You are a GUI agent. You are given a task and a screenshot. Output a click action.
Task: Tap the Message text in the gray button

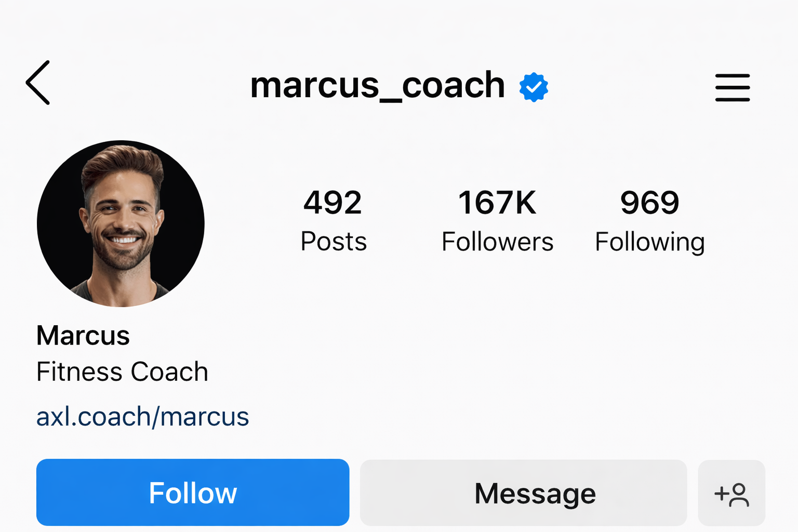click(x=535, y=494)
